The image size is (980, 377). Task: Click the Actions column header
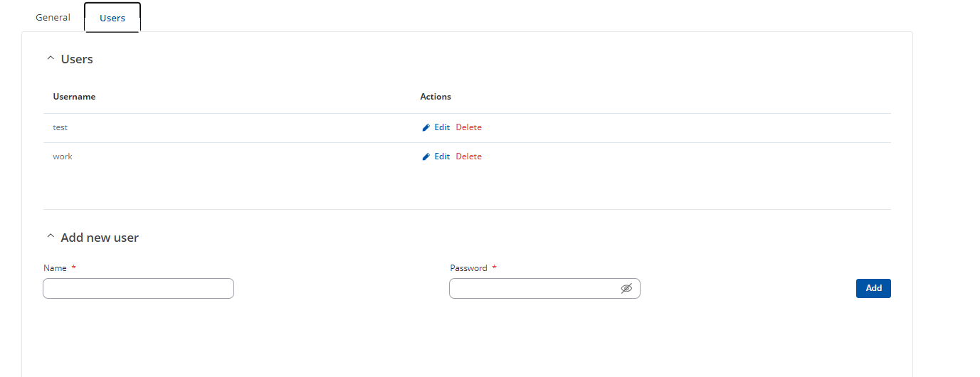(x=436, y=97)
